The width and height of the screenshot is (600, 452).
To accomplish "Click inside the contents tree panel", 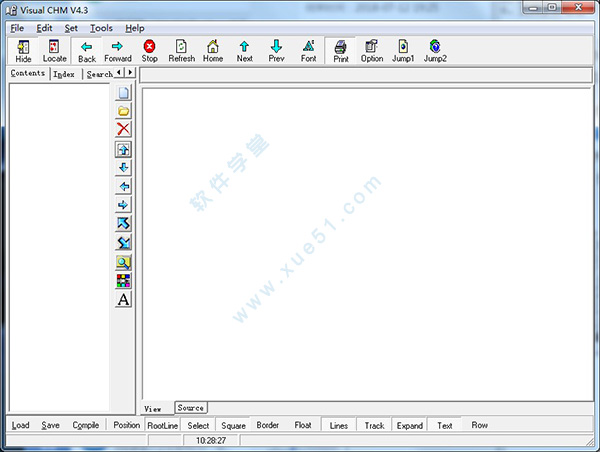I will (60, 248).
